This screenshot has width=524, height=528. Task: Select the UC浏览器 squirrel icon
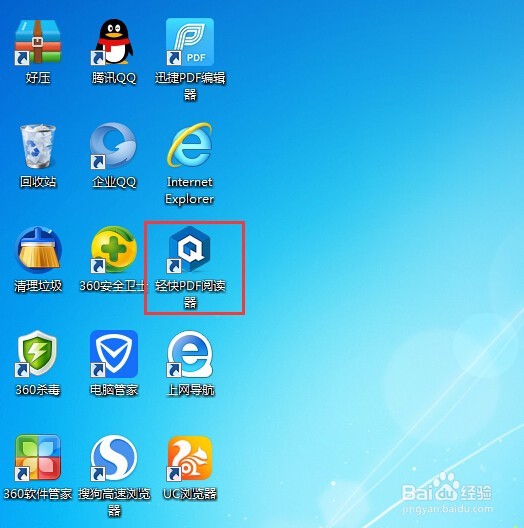click(190, 458)
